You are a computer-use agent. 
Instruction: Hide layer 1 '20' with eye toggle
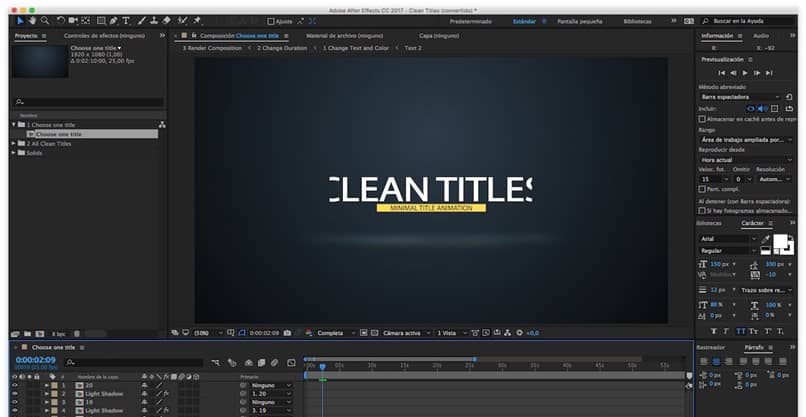[x=14, y=385]
